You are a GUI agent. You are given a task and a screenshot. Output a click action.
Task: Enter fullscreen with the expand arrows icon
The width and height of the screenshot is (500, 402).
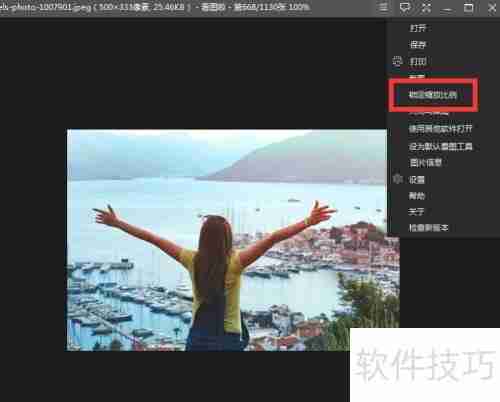[426, 7]
